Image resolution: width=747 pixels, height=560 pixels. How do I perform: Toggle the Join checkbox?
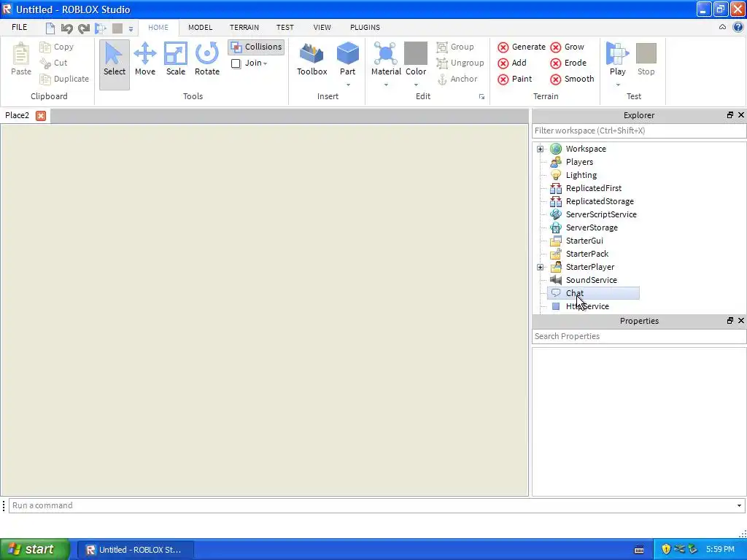236,63
